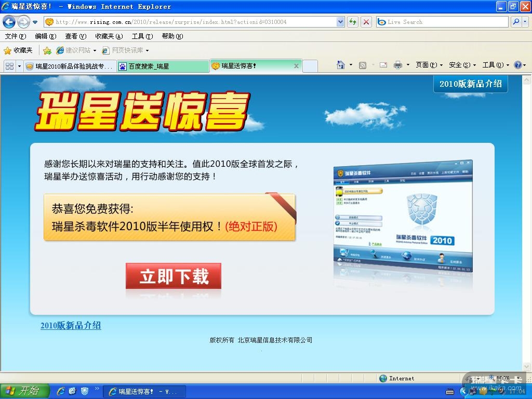Screen dimensions: 532x399
Task: Expand quick launch overflow chevron
Action: (97, 389)
